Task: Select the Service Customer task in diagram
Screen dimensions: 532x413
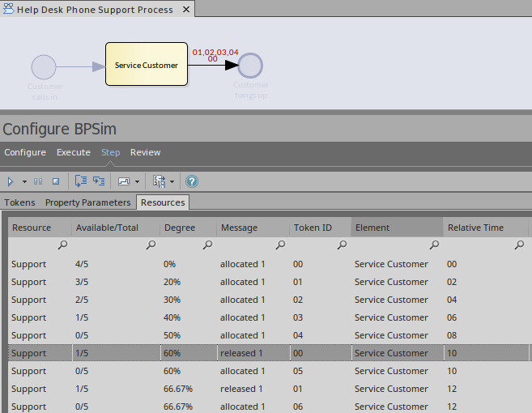Action: [147, 66]
